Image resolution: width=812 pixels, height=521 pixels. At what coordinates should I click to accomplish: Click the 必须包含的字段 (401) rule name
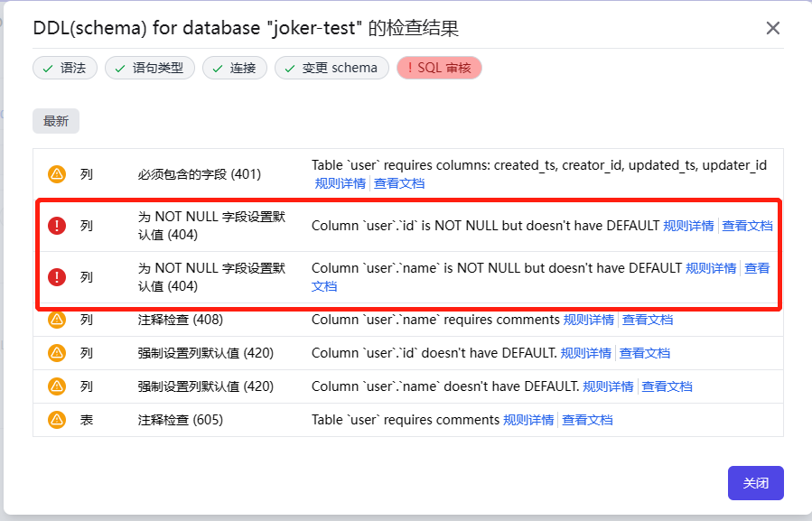[200, 174]
